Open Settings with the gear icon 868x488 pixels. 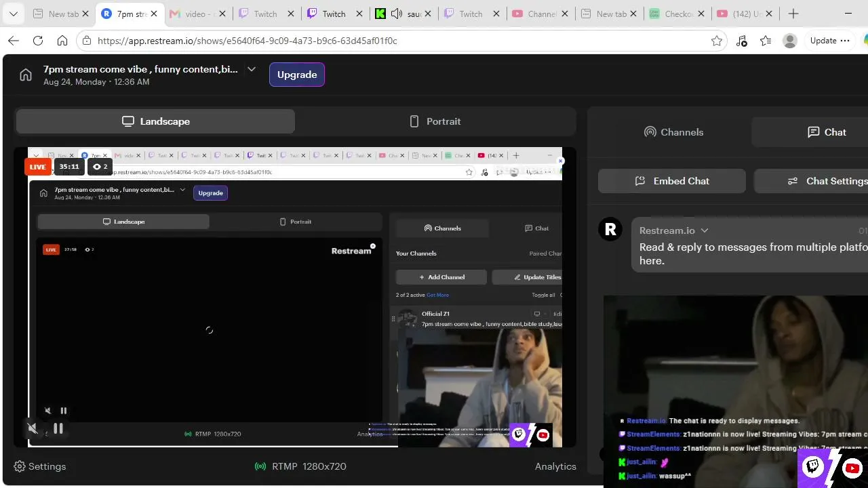40,466
